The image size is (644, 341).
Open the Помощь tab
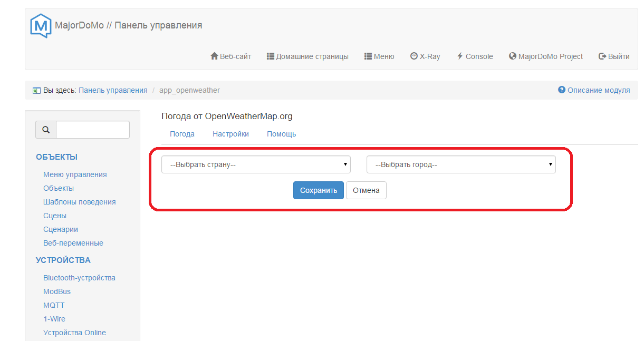point(281,134)
